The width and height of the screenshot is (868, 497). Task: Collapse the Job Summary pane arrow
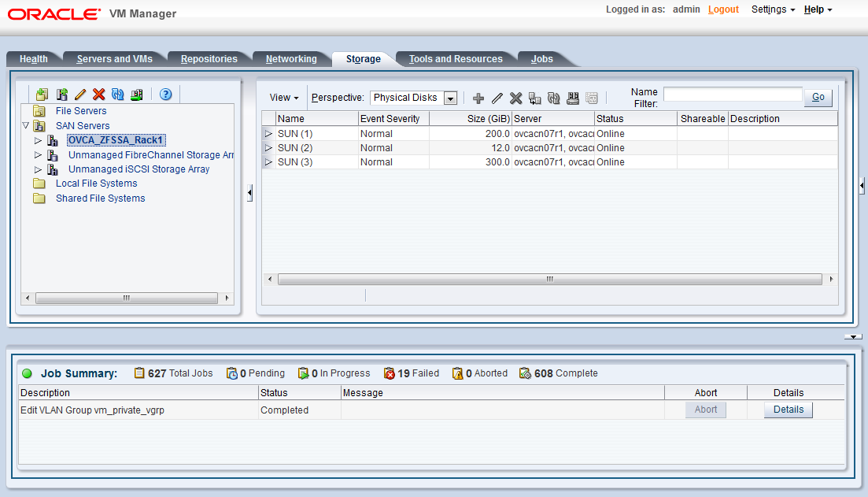[x=853, y=336]
